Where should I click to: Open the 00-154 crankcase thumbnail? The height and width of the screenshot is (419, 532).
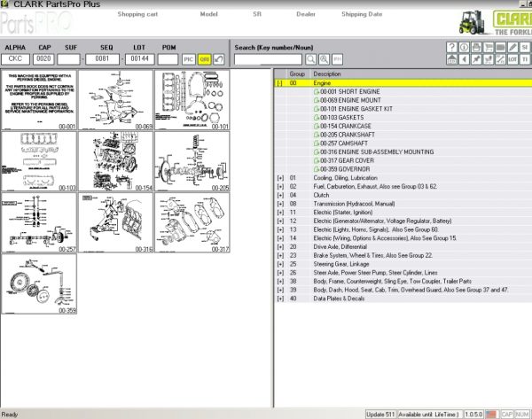click(x=115, y=161)
